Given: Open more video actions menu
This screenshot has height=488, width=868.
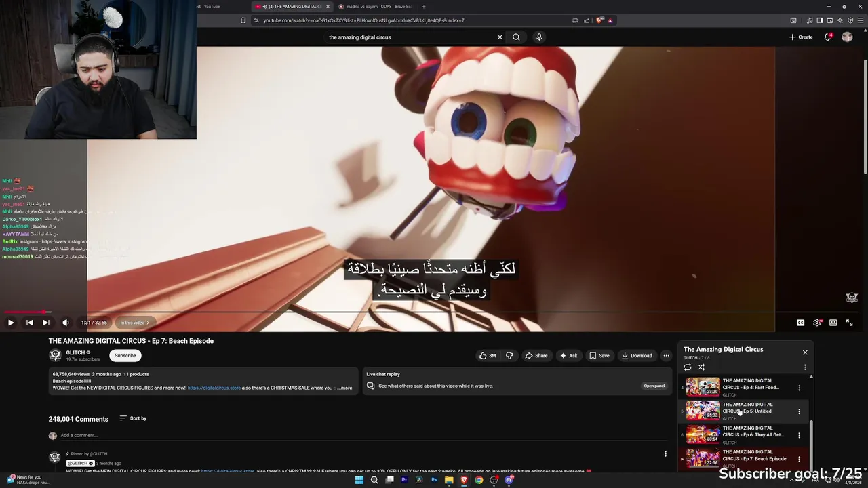Looking at the screenshot, I should pos(666,355).
